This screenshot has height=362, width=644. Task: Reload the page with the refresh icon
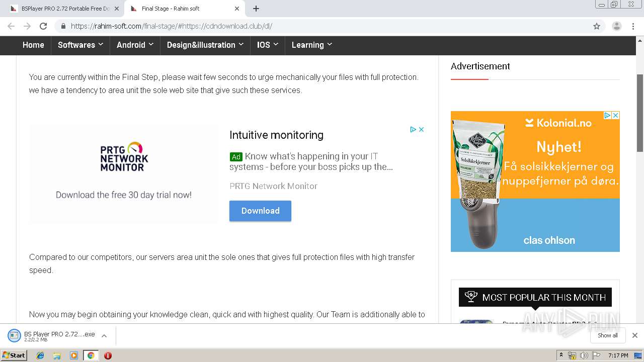43,26
